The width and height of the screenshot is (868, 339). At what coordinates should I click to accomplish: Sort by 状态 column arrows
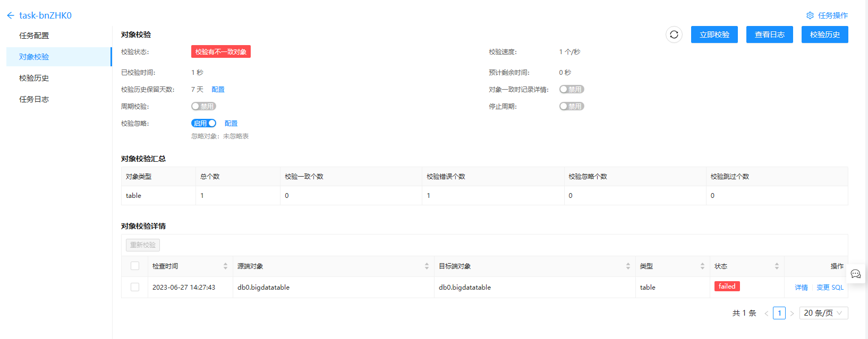click(x=777, y=266)
